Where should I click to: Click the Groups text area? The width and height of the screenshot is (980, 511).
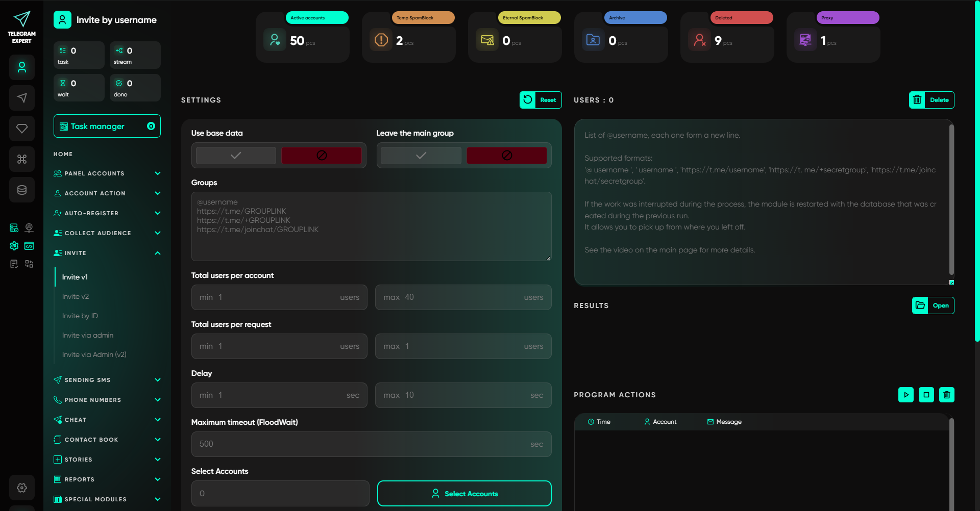tap(371, 226)
